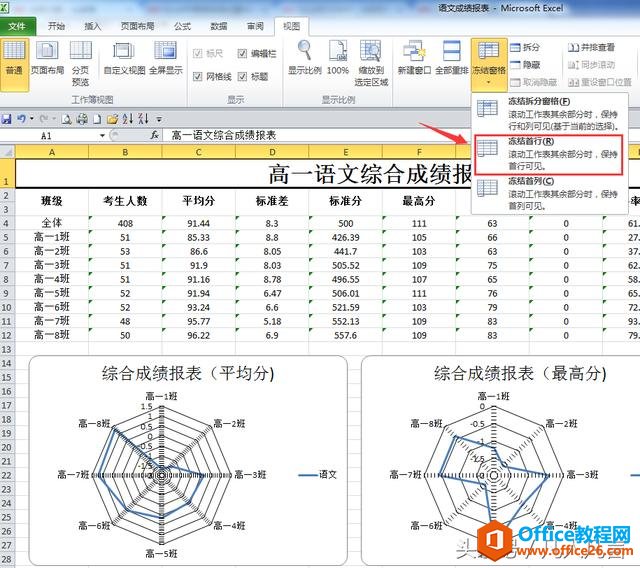This screenshot has width=640, height=568.
Task: Open the Insert (插入) tab
Action: click(93, 27)
